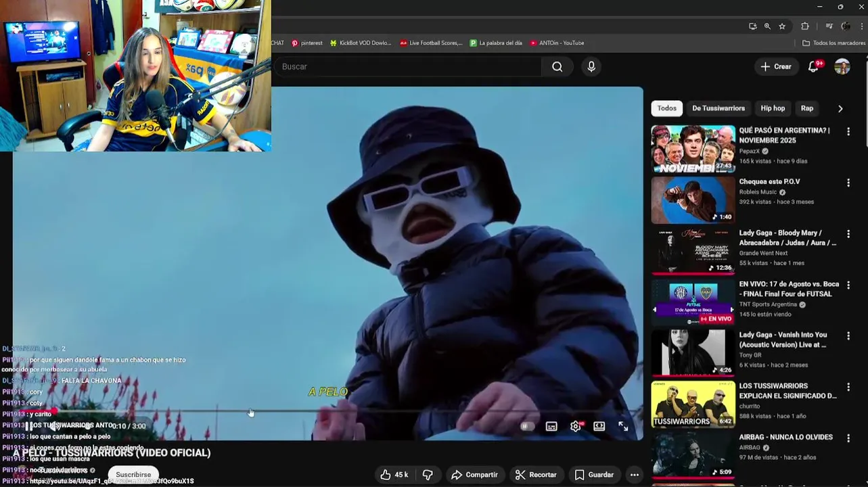Open the Chrome profile avatar
The image size is (868, 487).
tap(846, 26)
